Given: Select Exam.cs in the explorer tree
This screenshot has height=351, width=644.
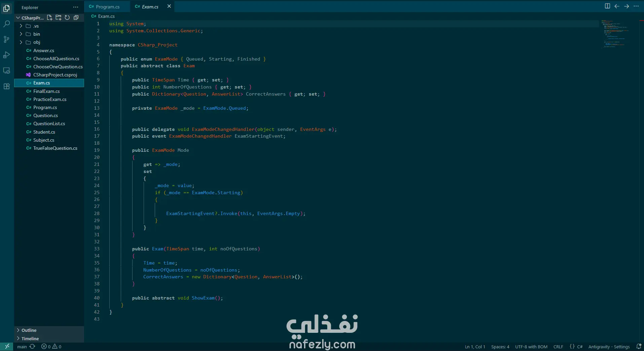Looking at the screenshot, I should coord(49,83).
